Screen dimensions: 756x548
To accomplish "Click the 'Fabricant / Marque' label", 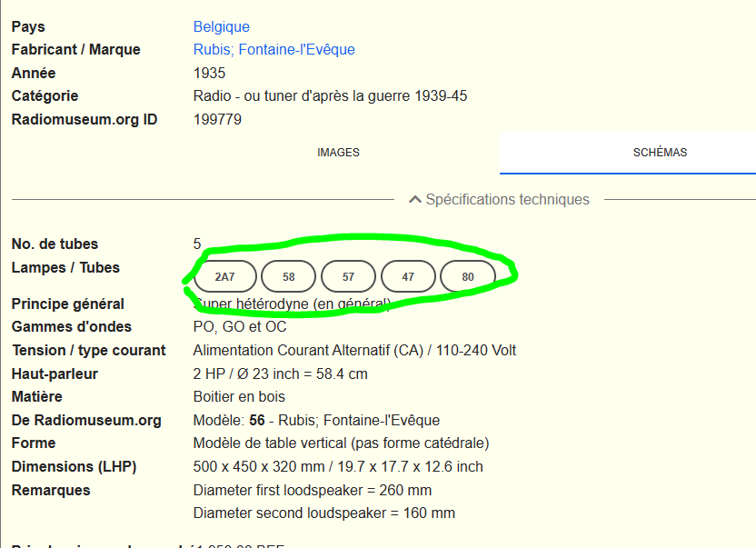I will (x=76, y=49).
